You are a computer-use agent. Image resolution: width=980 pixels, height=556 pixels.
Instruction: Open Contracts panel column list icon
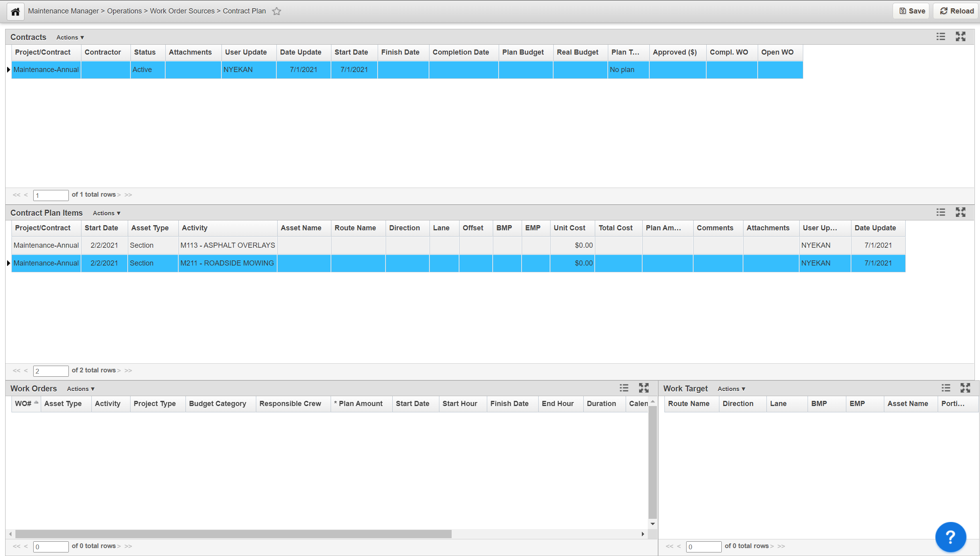(941, 37)
